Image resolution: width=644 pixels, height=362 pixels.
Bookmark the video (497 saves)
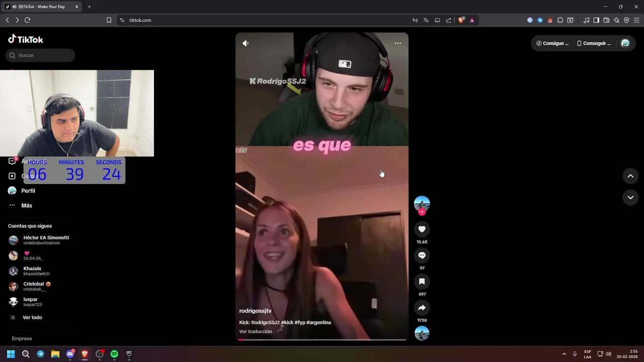pos(422,282)
